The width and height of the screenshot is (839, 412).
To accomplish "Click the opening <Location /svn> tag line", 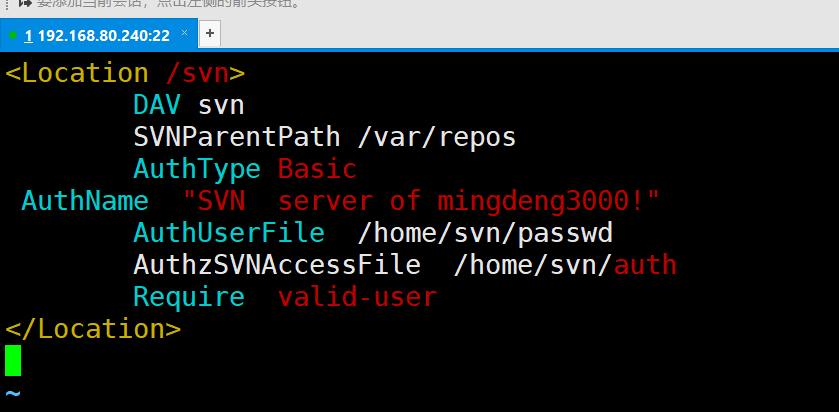I will 125,73.
